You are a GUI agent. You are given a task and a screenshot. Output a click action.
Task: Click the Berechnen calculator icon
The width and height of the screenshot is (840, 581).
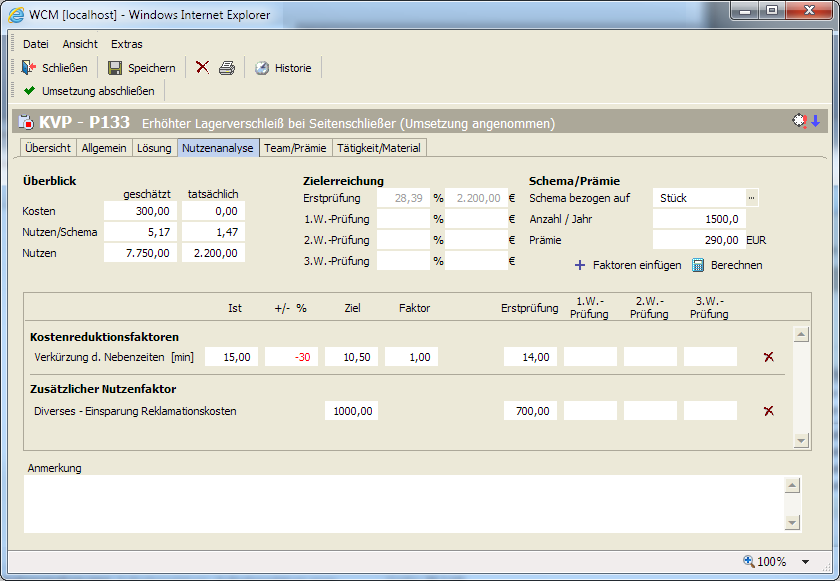(x=699, y=265)
